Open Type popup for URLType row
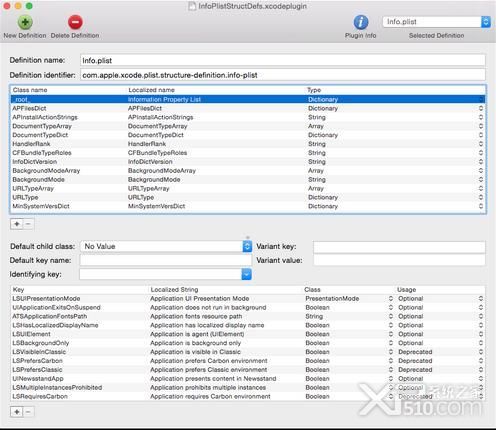Image resolution: width=496 pixels, height=430 pixels. click(481, 197)
